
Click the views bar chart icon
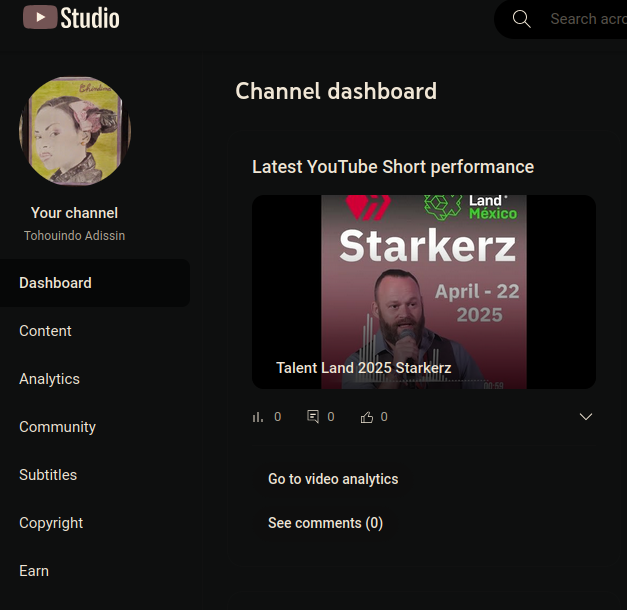click(258, 417)
